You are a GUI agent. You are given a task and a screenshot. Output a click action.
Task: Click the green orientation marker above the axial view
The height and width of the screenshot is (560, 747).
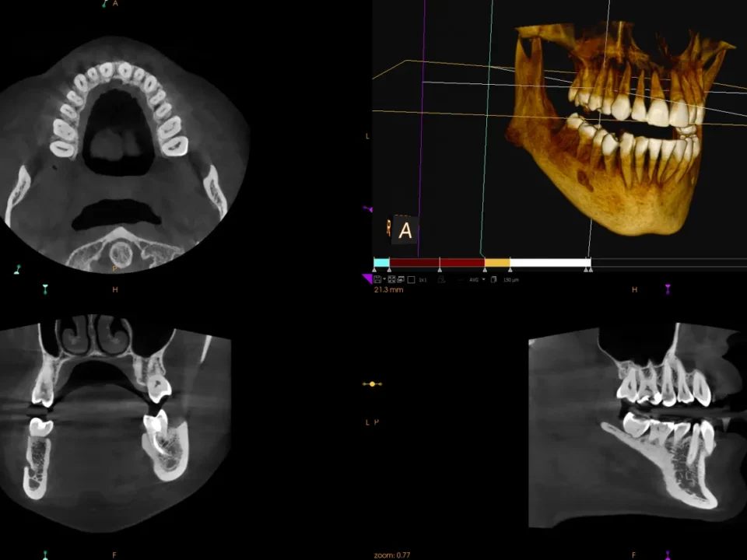tap(106, 3)
